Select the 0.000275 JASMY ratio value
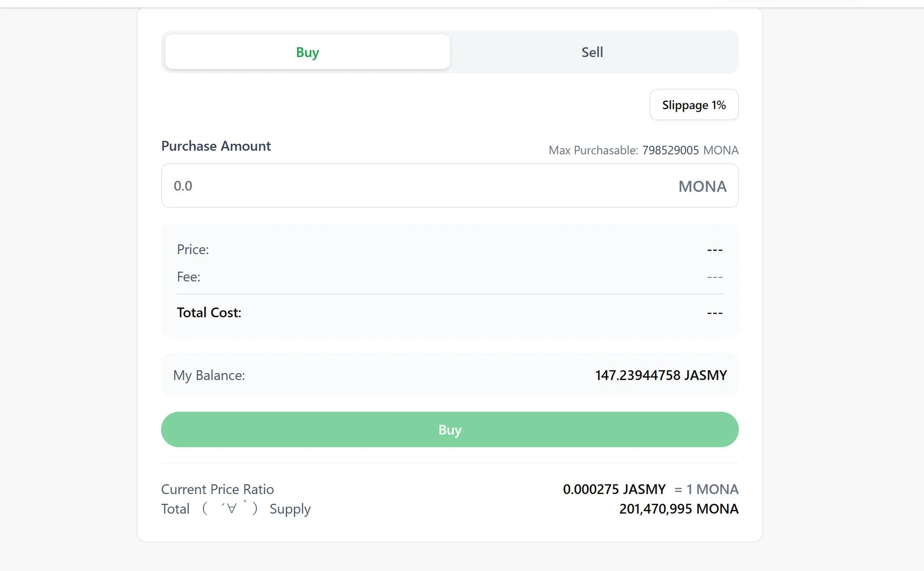This screenshot has height=571, width=924. tap(615, 489)
